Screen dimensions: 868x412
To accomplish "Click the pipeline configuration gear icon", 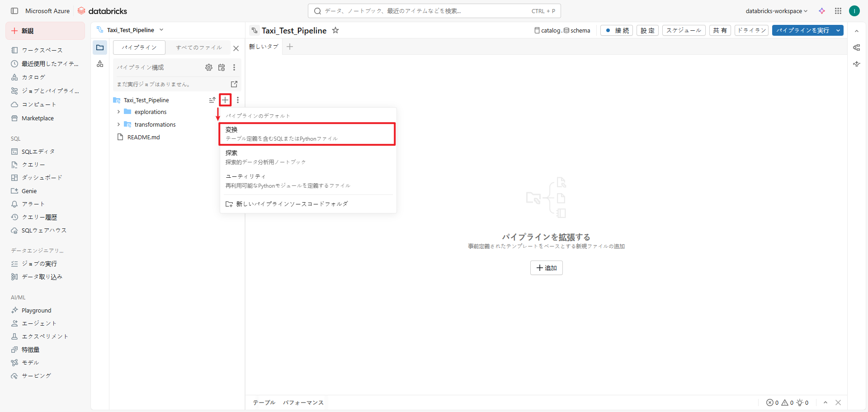I will (208, 67).
